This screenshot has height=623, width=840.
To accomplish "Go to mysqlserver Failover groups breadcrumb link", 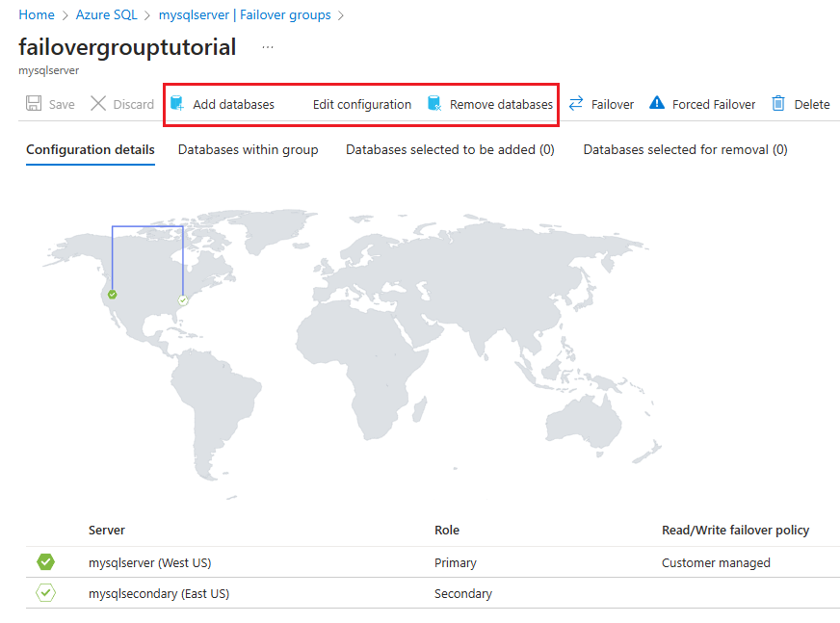I will (245, 14).
